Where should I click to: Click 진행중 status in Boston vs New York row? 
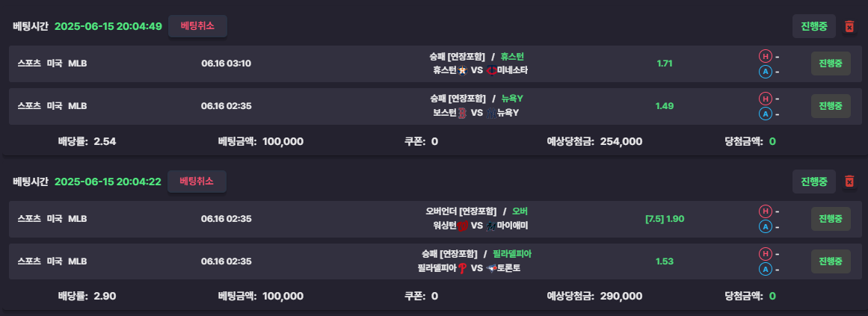tap(831, 105)
